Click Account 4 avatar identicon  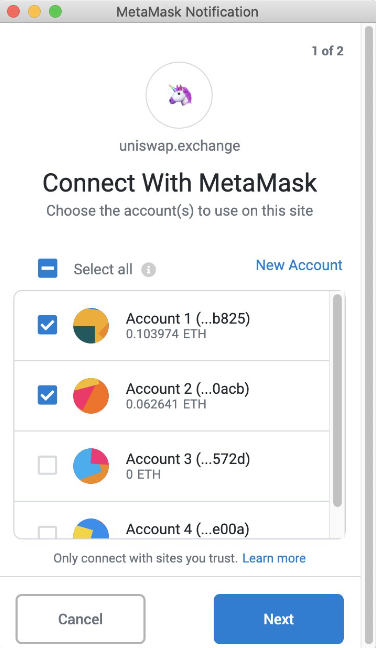pyautogui.click(x=91, y=528)
